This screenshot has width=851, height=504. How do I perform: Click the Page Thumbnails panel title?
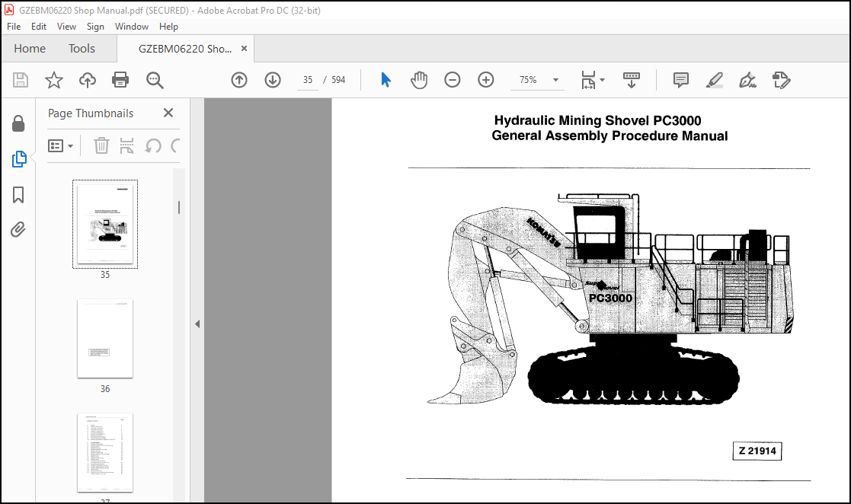[x=91, y=113]
